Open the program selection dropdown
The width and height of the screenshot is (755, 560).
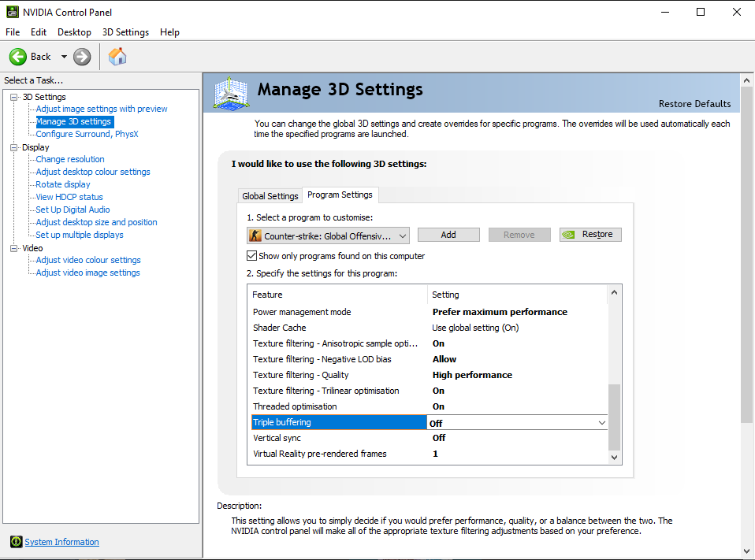[402, 235]
